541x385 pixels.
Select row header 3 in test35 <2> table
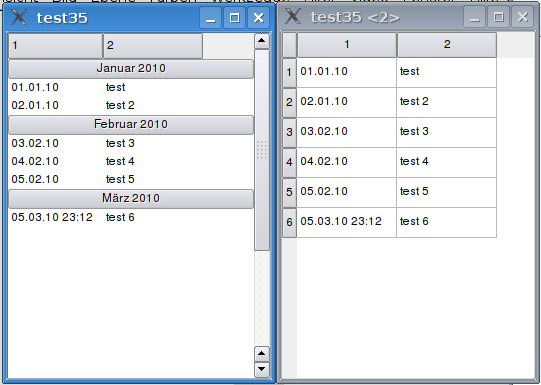click(x=289, y=132)
